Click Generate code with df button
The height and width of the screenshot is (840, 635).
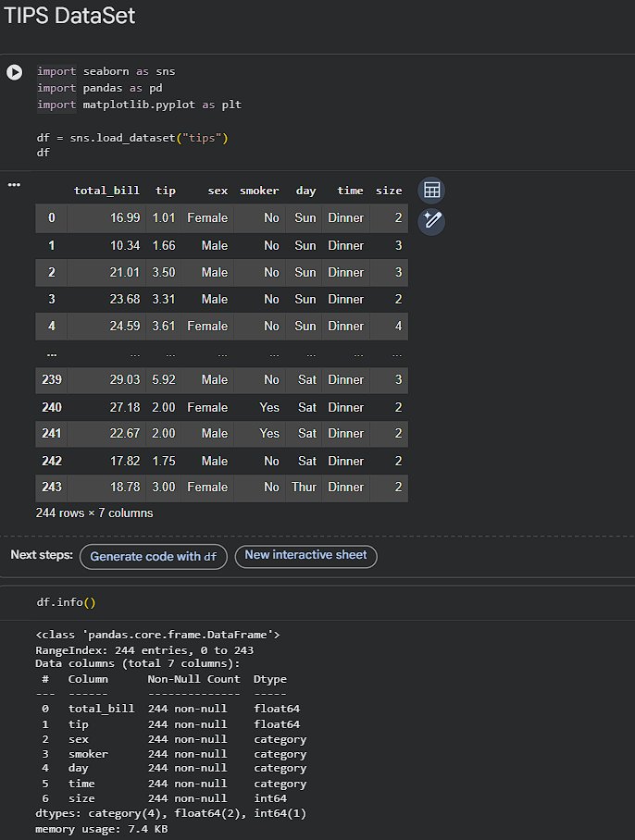154,557
